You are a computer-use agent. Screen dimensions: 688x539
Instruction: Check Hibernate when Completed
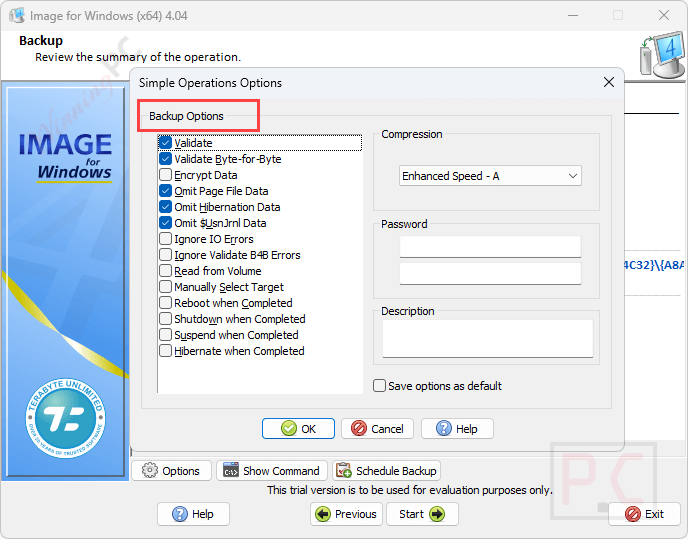[165, 351]
